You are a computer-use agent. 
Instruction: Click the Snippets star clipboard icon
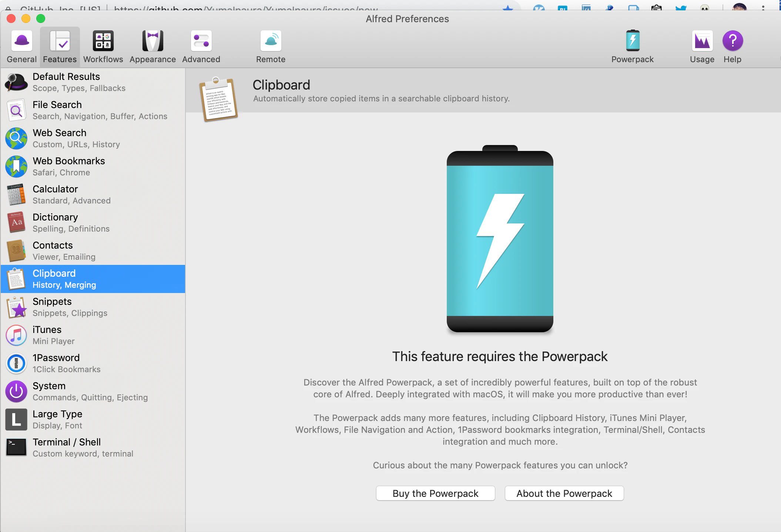[16, 307]
